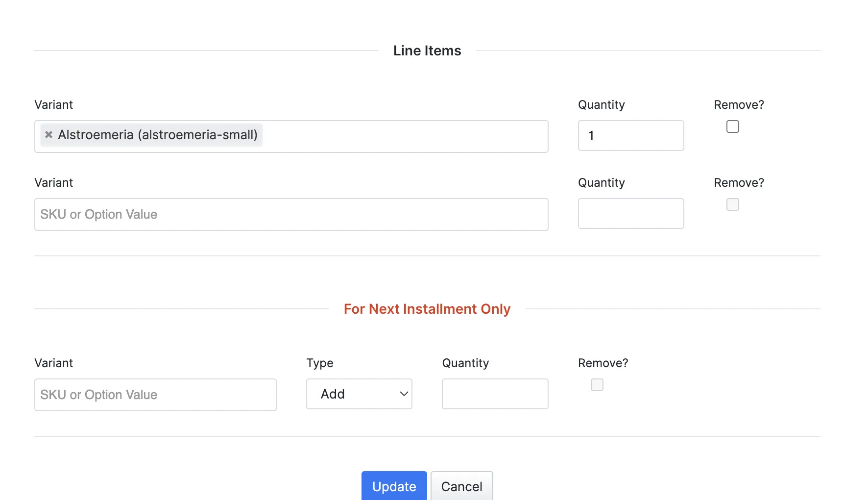
Task: Click the For Next Installment Only heading
Action: (427, 309)
